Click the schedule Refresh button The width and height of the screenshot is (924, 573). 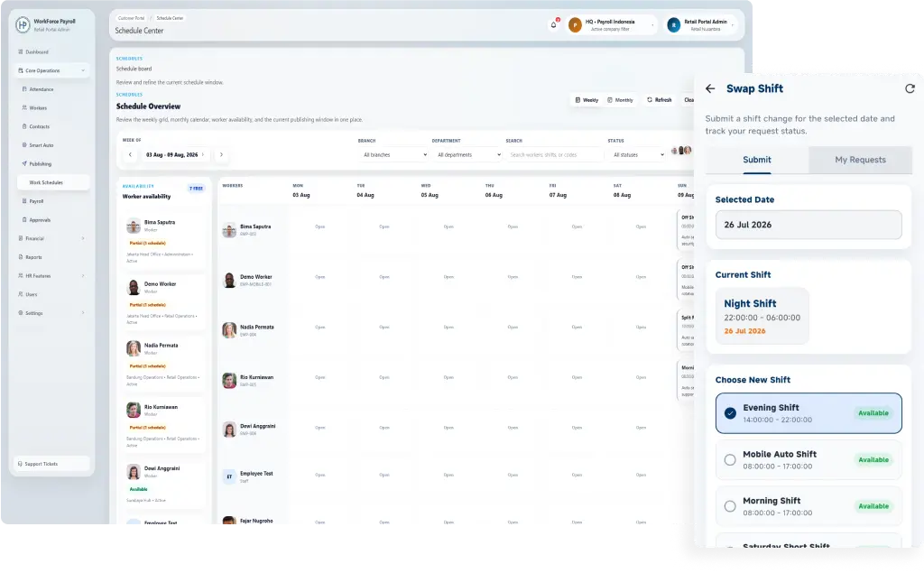(660, 100)
